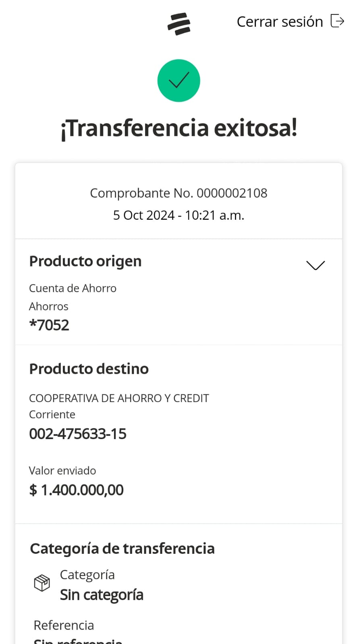357x644 pixels.
Task: Click the Valor enviado label
Action: 62,471
